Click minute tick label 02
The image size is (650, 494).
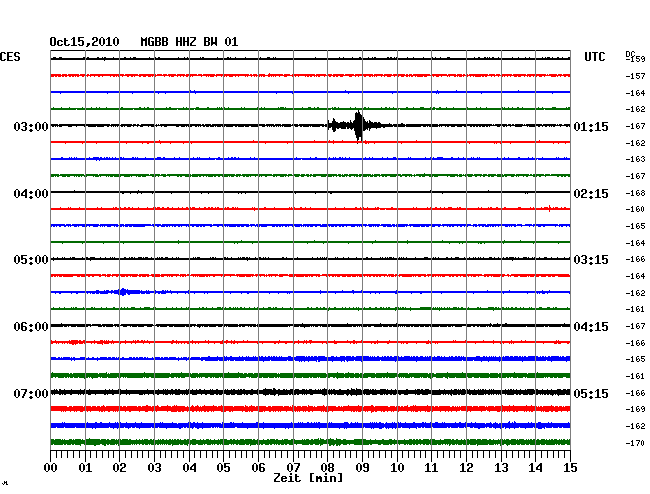(x=119, y=468)
